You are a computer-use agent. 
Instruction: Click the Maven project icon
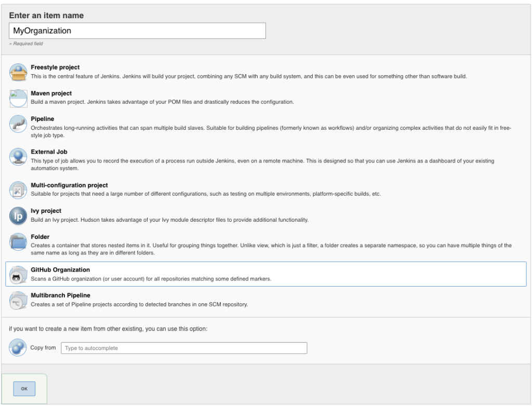pyautogui.click(x=18, y=98)
